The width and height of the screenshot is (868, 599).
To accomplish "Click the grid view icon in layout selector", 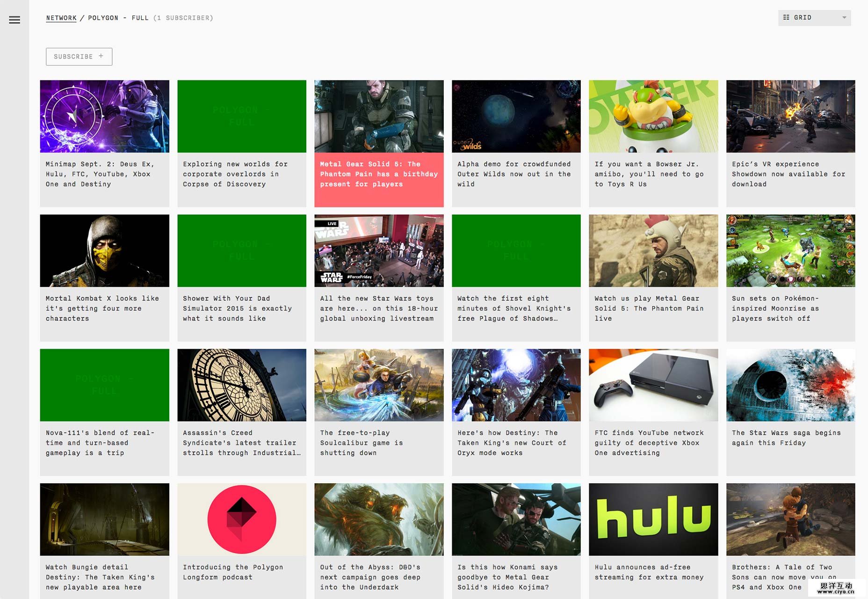I will point(786,17).
